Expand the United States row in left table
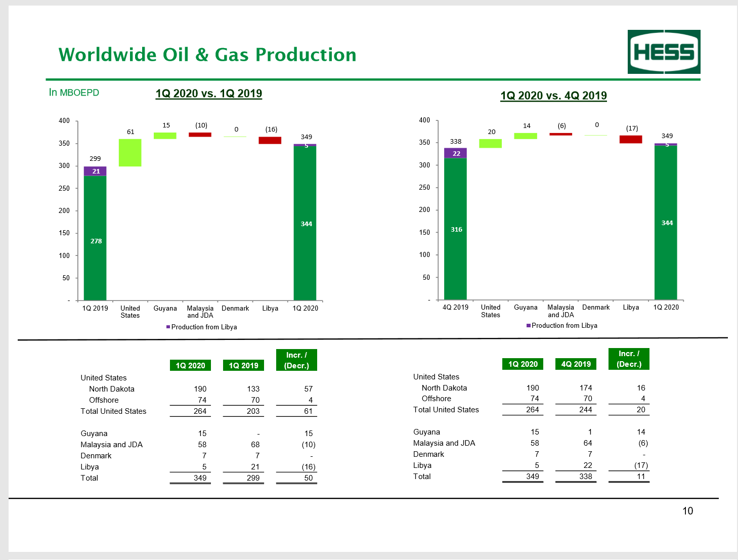The height and width of the screenshot is (560, 738). click(103, 378)
